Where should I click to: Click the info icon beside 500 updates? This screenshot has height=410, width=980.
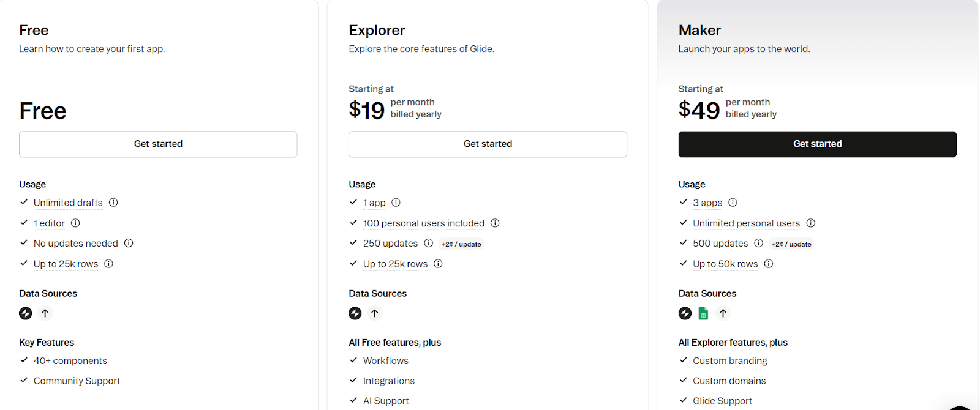click(758, 243)
